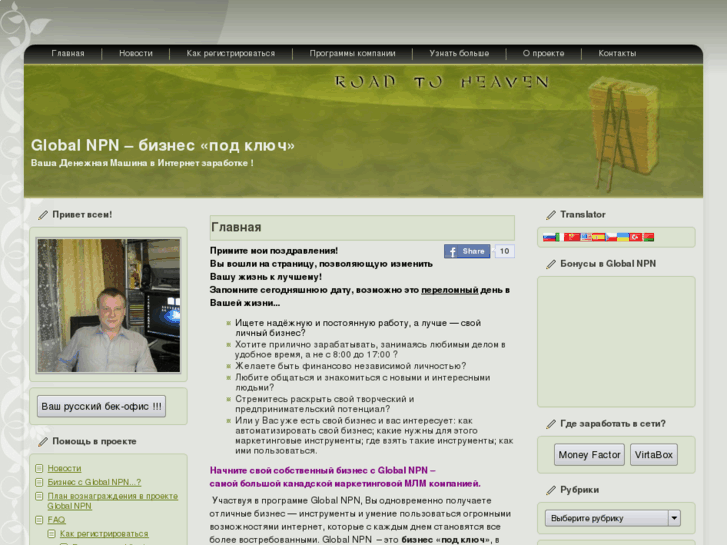Image resolution: width=727 pixels, height=545 pixels.
Task: Click the Money Factor button
Action: click(589, 455)
